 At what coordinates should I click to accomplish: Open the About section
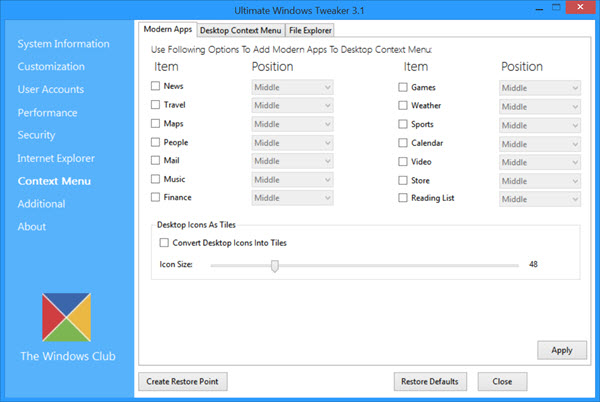pos(32,226)
